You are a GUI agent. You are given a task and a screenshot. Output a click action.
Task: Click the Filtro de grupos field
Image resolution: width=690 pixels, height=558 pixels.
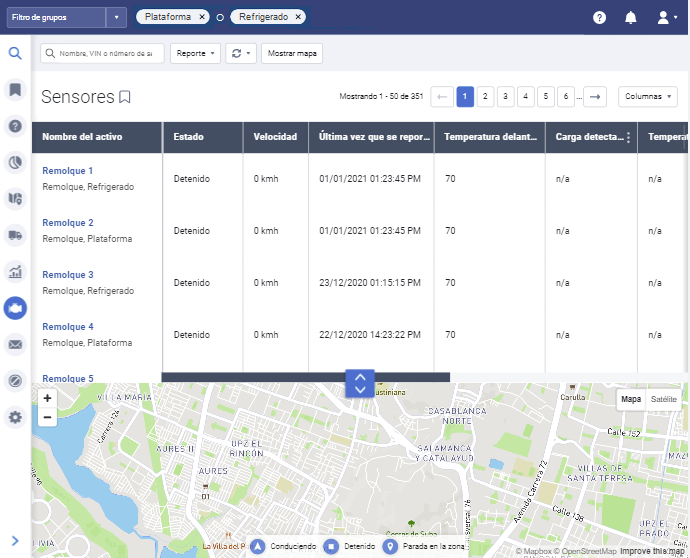pos(56,18)
